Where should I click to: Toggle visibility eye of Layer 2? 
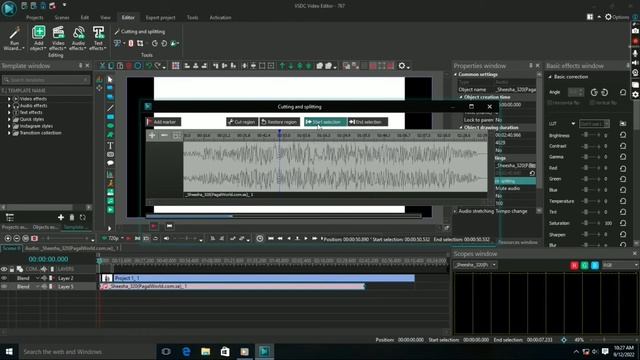(x=4, y=278)
